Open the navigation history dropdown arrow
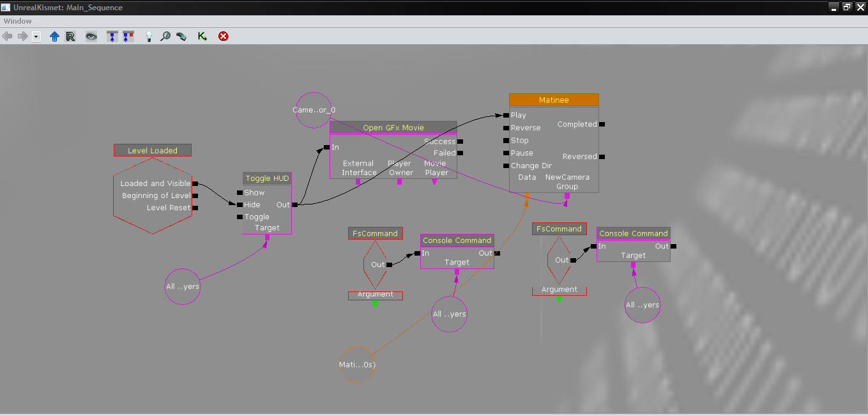The width and height of the screenshot is (868, 416). (36, 36)
